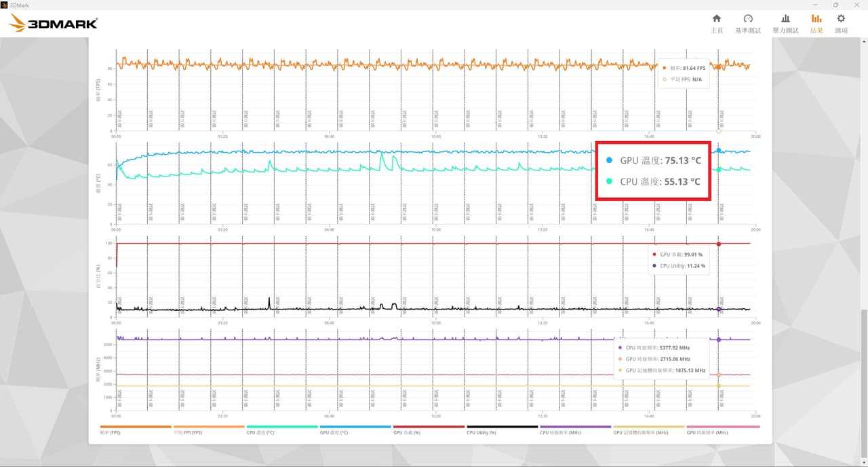Select the Results (結果) bar chart icon
This screenshot has width=868, height=467.
click(816, 23)
